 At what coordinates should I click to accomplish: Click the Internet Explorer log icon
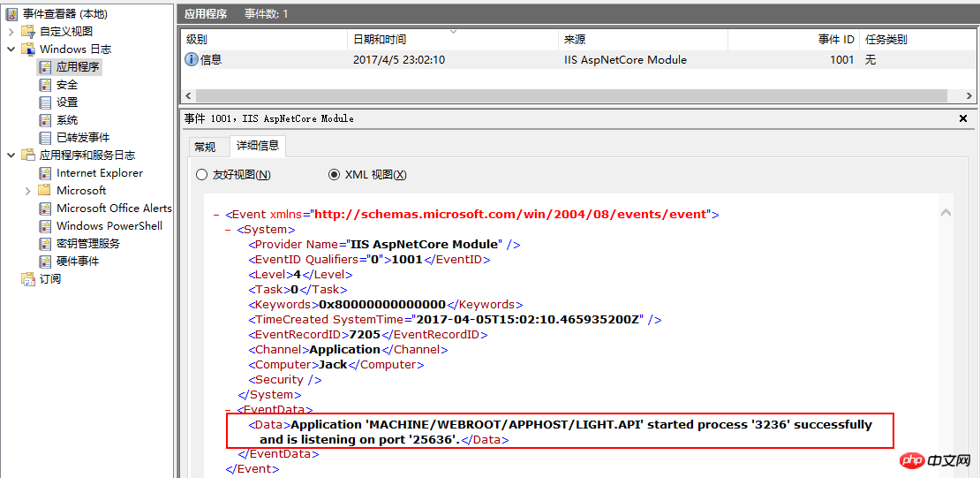coord(45,172)
